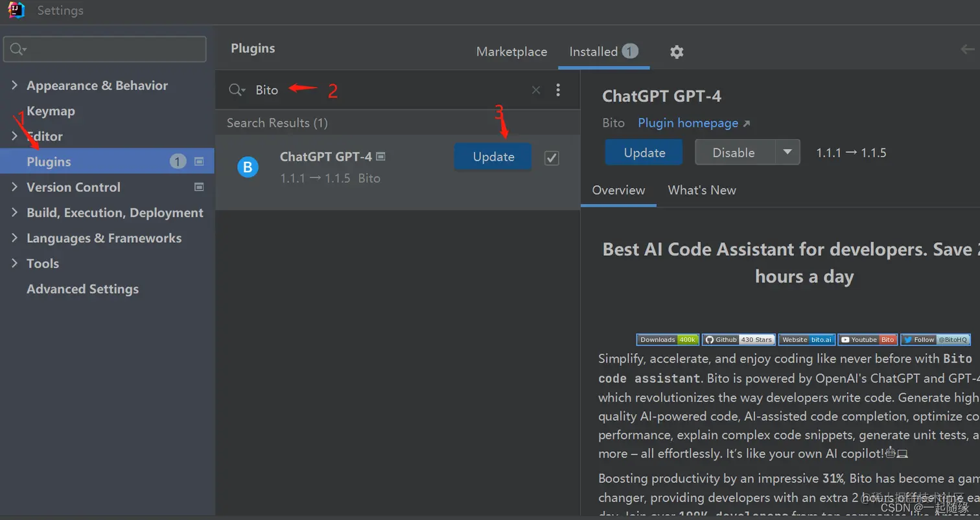
Task: Open the What's New tab
Action: coord(702,190)
